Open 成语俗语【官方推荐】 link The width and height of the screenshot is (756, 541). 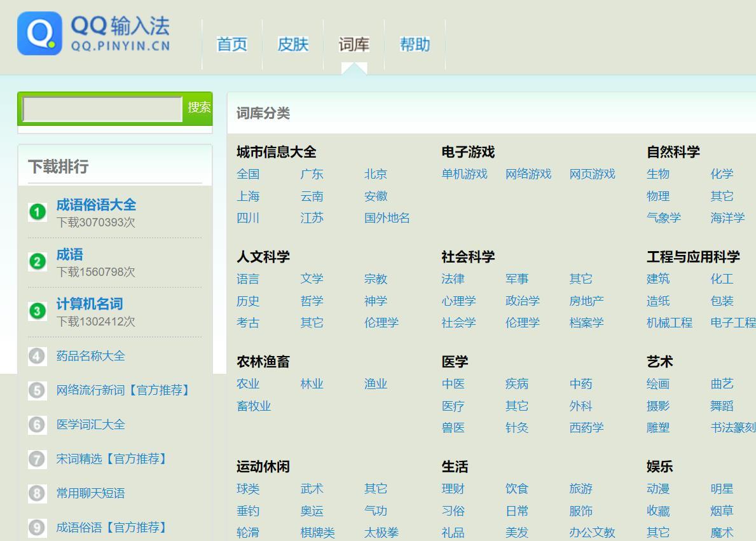coord(113,527)
